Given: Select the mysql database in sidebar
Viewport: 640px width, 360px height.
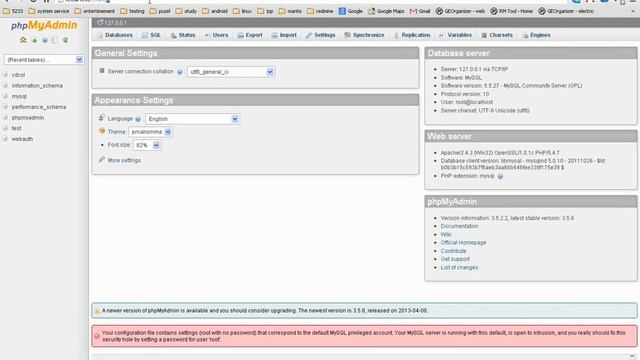Looking at the screenshot, I should click(19, 96).
